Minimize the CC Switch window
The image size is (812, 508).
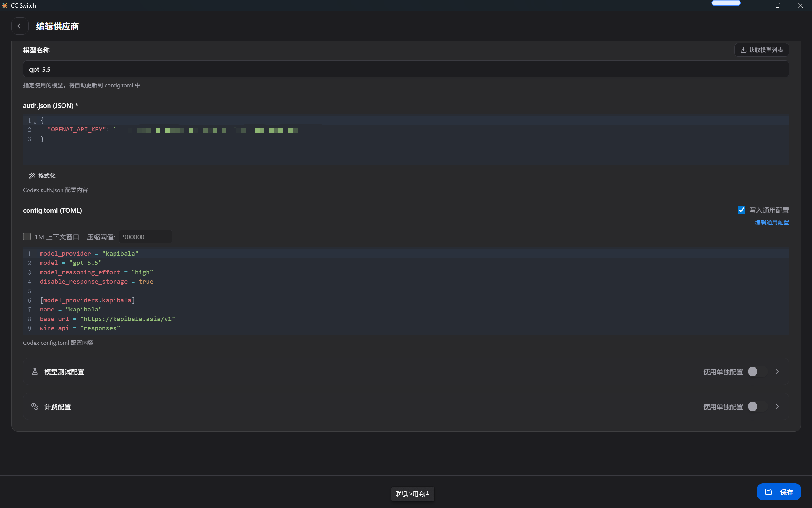point(756,5)
